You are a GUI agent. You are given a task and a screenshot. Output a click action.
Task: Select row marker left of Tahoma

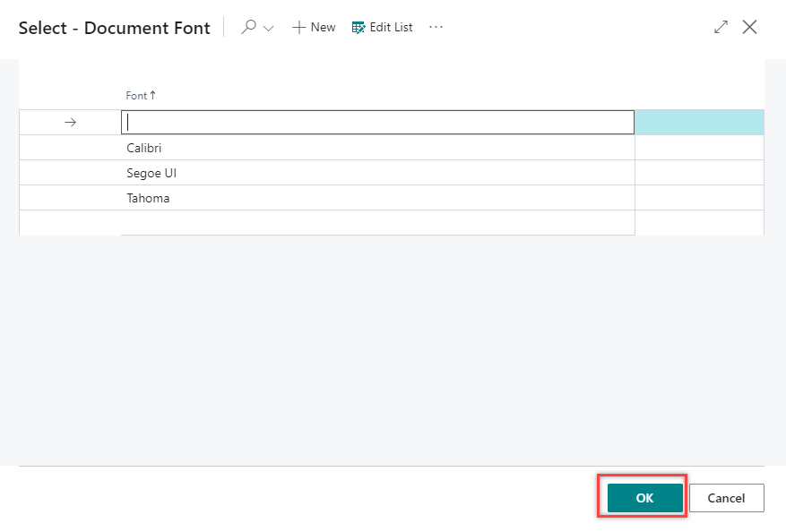70,198
